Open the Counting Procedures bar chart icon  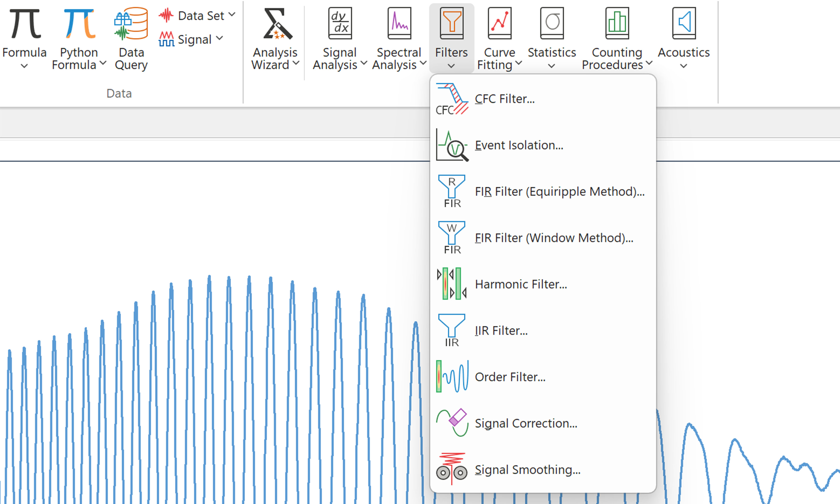[617, 24]
